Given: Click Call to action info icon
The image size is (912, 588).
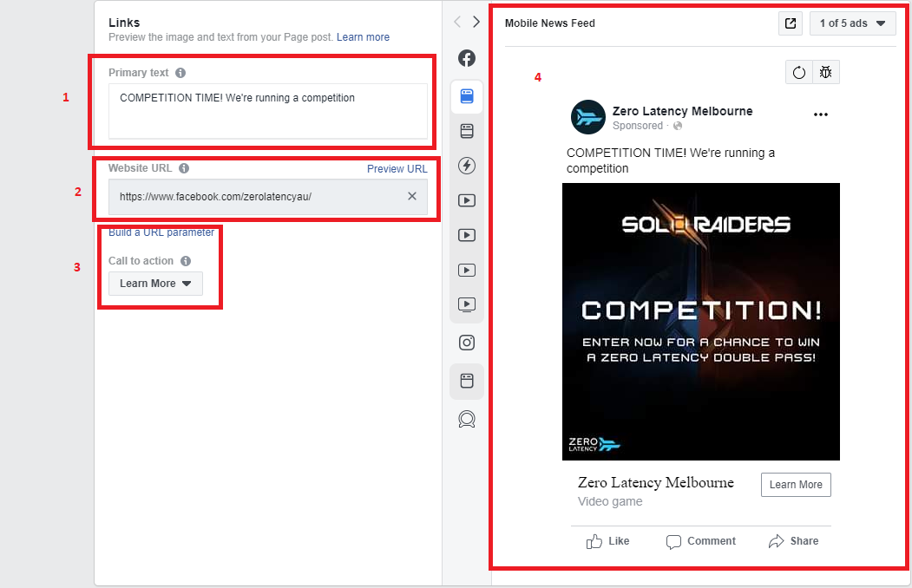Looking at the screenshot, I should click(x=186, y=261).
